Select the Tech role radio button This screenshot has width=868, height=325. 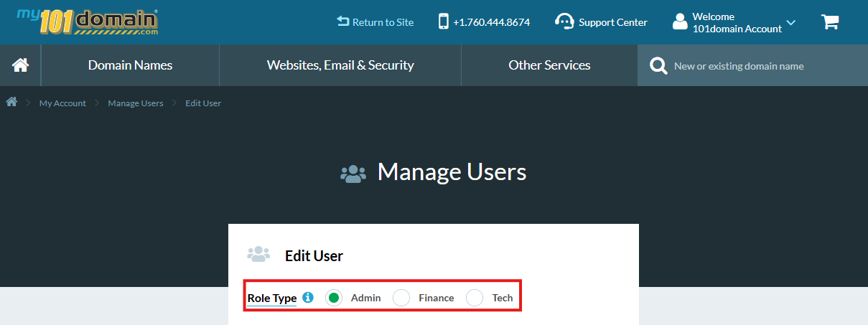(475, 297)
